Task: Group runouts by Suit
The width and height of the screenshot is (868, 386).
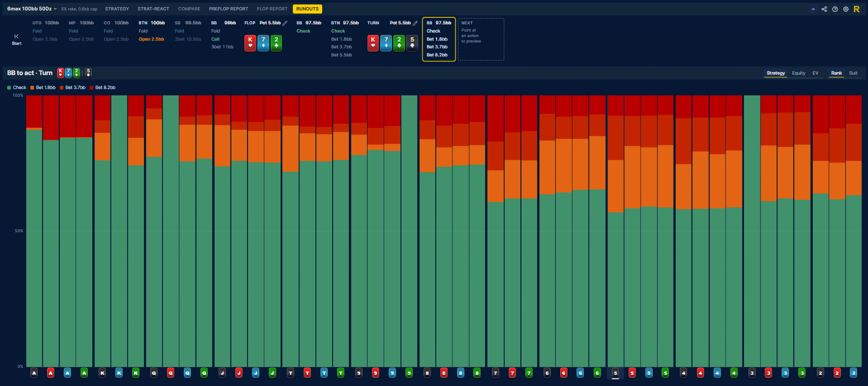Action: [x=853, y=73]
